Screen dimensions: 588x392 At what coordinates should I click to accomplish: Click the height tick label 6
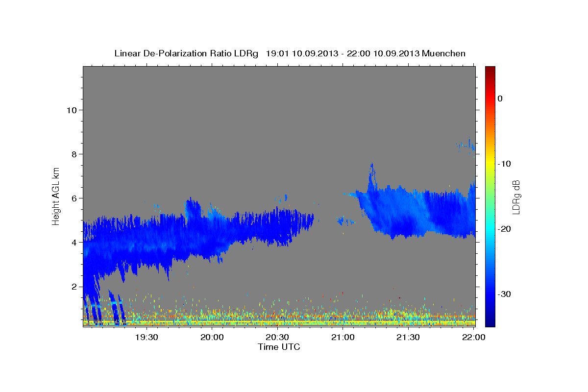coord(73,198)
